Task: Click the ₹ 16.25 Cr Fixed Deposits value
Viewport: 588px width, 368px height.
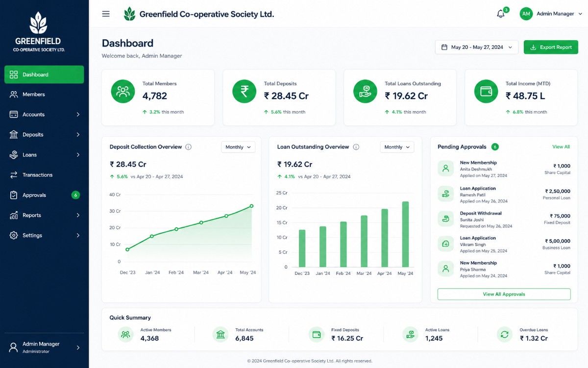Action: tap(347, 339)
